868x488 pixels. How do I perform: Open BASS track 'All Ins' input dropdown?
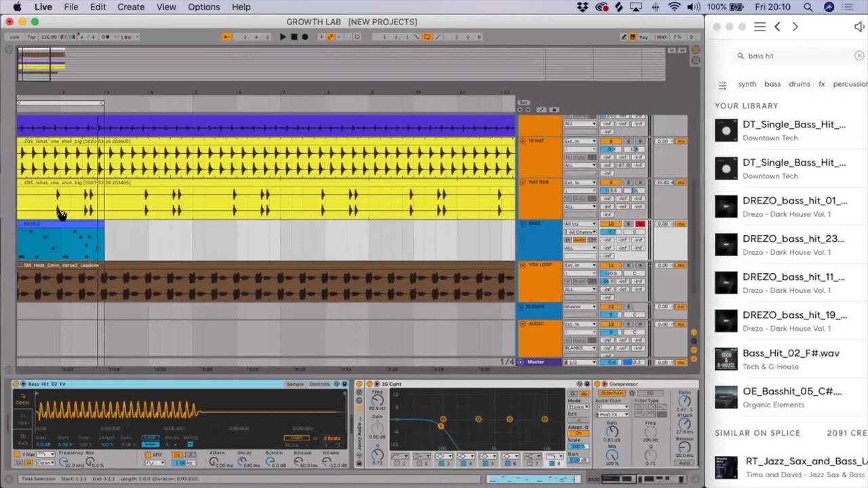(580, 224)
